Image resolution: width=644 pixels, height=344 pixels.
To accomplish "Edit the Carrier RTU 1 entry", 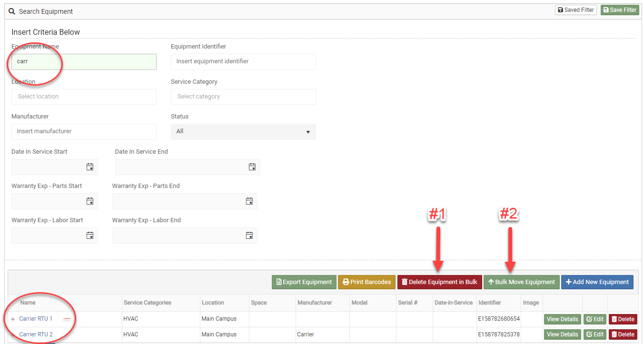I will (x=594, y=319).
